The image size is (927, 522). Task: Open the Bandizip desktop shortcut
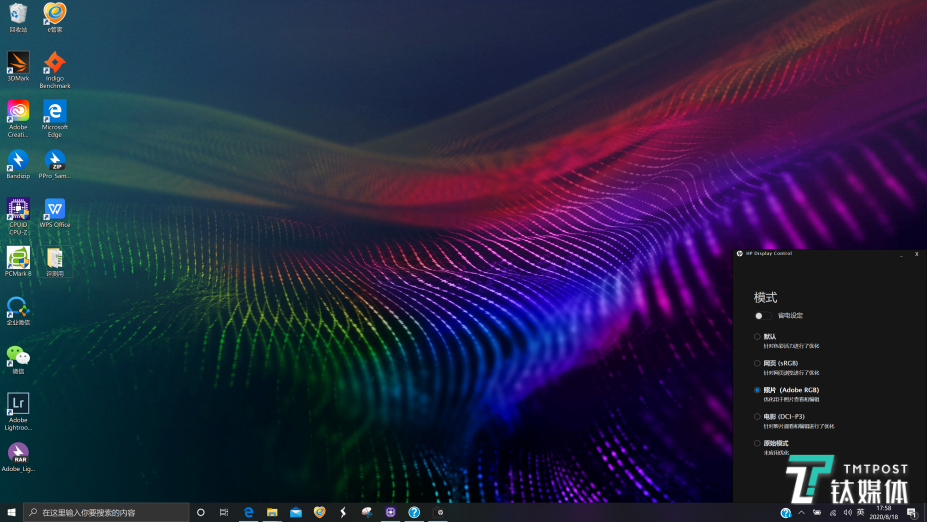(x=18, y=160)
